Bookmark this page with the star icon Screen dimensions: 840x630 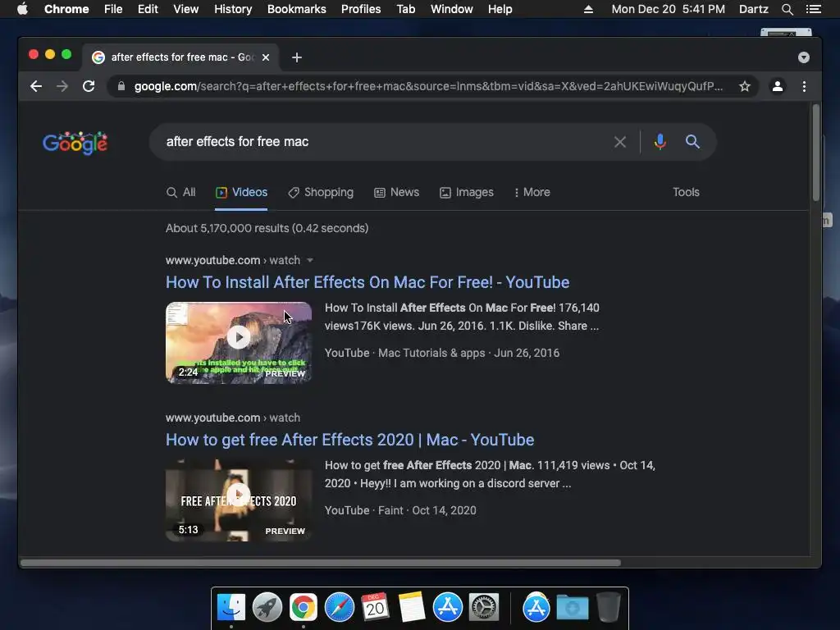pos(745,86)
